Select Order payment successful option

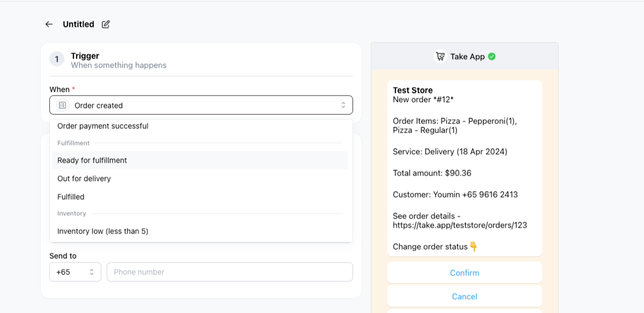tap(200, 126)
